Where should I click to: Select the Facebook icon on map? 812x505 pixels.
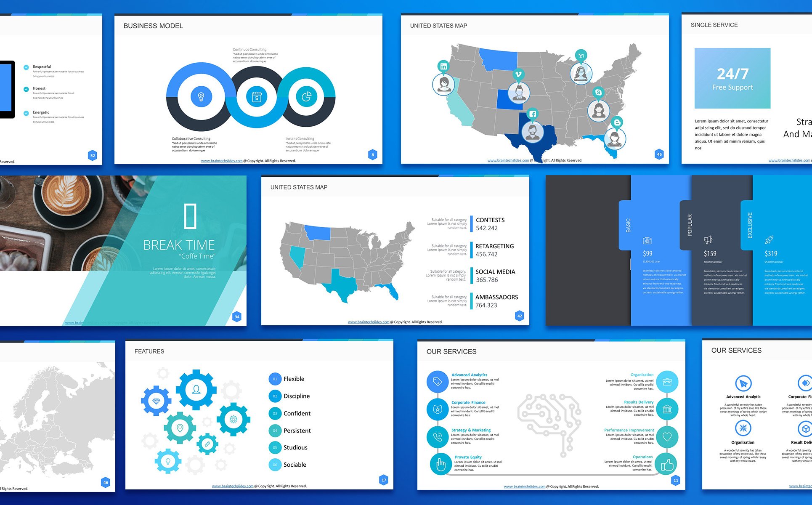coord(531,114)
